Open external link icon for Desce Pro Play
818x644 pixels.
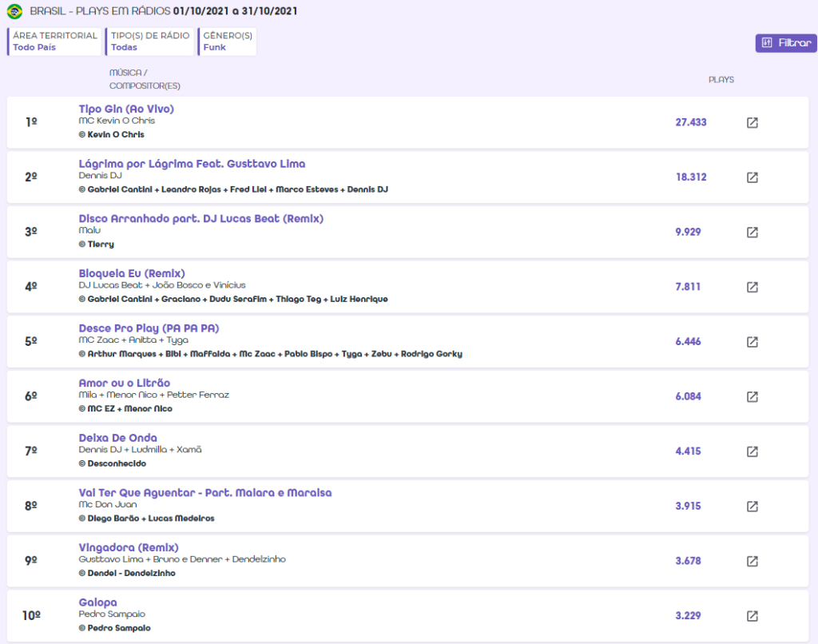pyautogui.click(x=752, y=342)
